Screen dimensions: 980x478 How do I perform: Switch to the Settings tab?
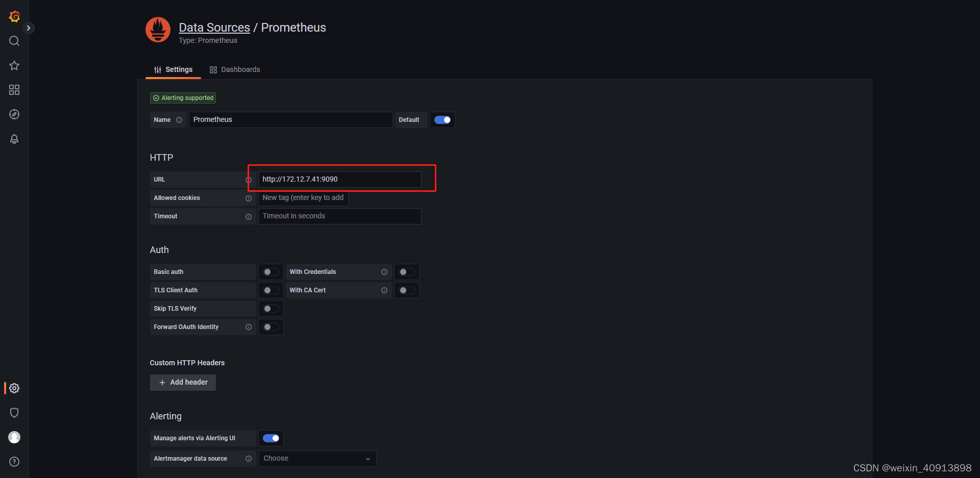pos(174,69)
